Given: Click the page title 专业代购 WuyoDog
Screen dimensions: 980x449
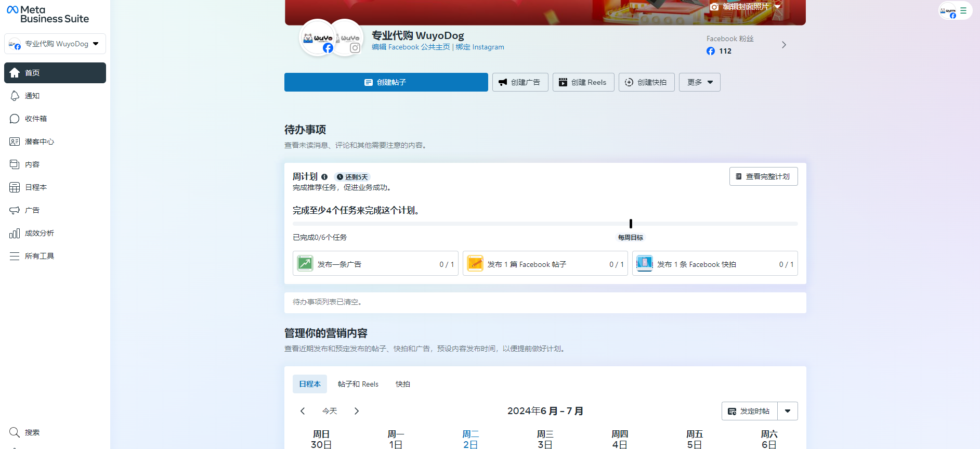Looking at the screenshot, I should pyautogui.click(x=418, y=35).
